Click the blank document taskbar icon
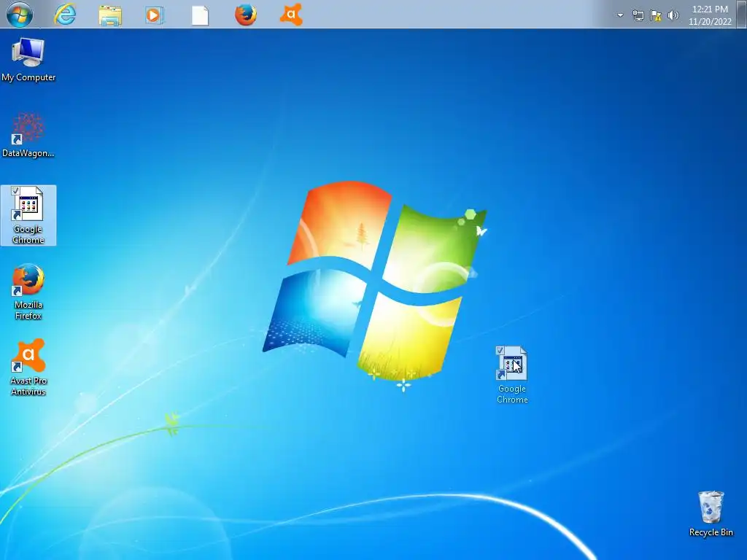Screen dimensions: 747x560 click(200, 15)
